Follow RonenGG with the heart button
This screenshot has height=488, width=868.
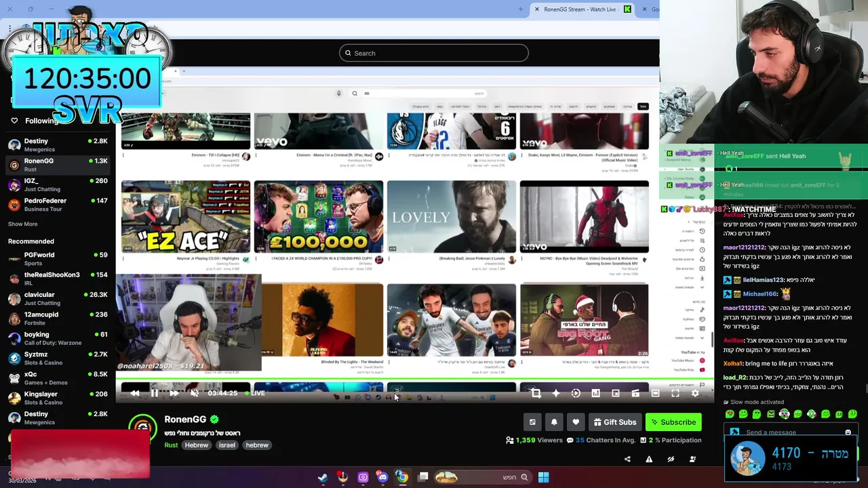pyautogui.click(x=576, y=422)
